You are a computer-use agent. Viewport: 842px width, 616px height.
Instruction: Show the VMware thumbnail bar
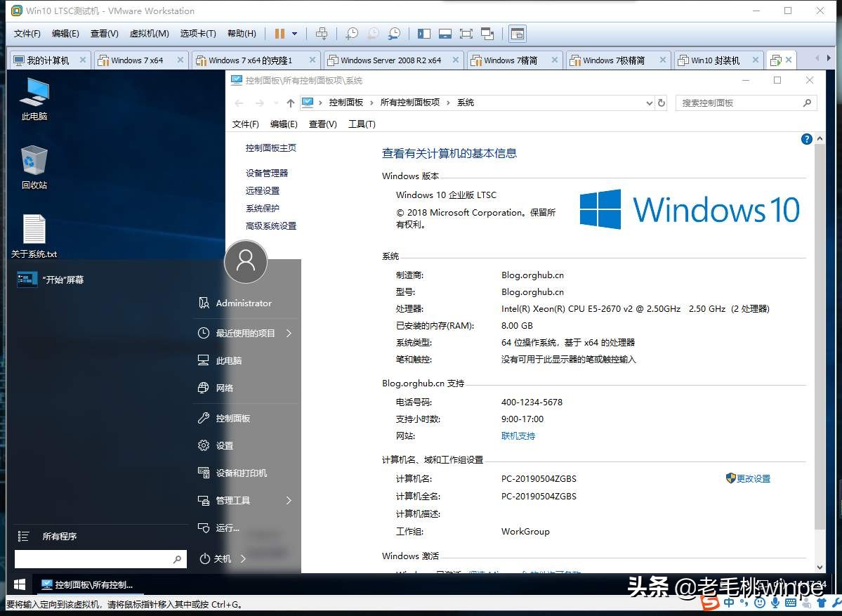[445, 33]
